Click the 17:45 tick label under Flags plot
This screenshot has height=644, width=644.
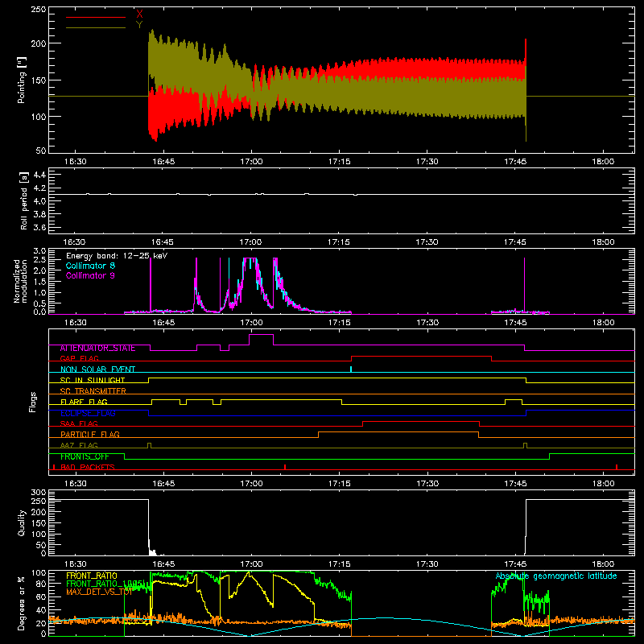515,484
